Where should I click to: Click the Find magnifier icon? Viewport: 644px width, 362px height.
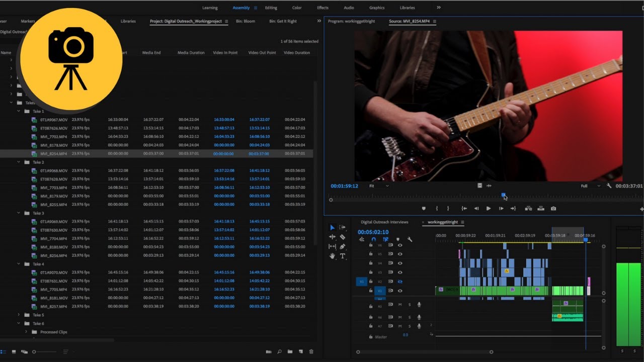279,352
